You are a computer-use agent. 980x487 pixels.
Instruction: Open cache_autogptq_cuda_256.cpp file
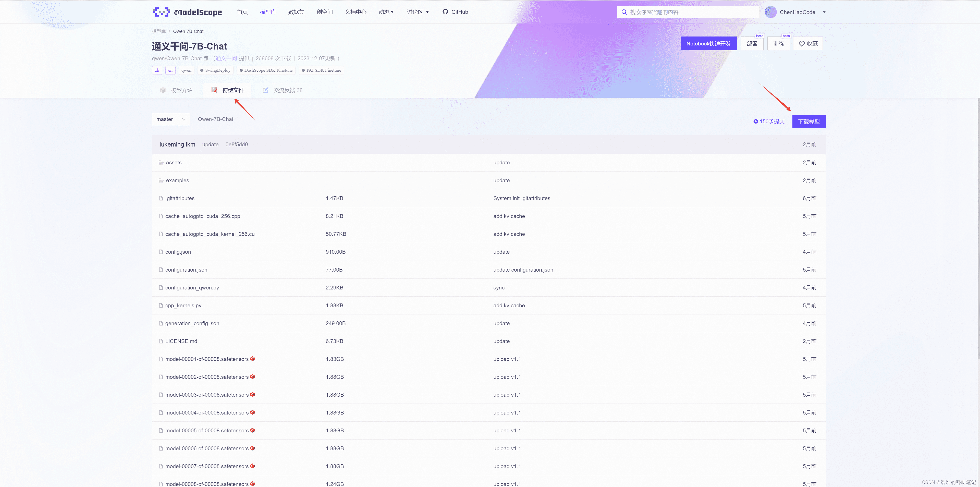pyautogui.click(x=202, y=216)
